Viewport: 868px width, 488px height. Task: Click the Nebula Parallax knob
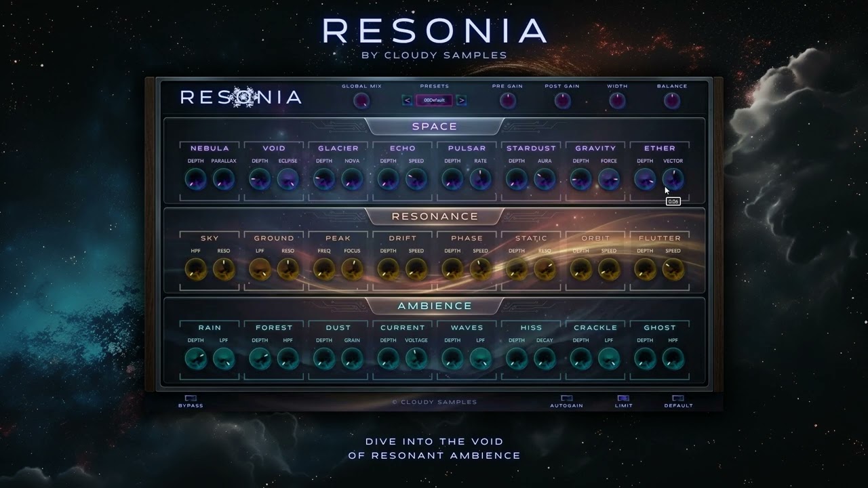tap(224, 179)
